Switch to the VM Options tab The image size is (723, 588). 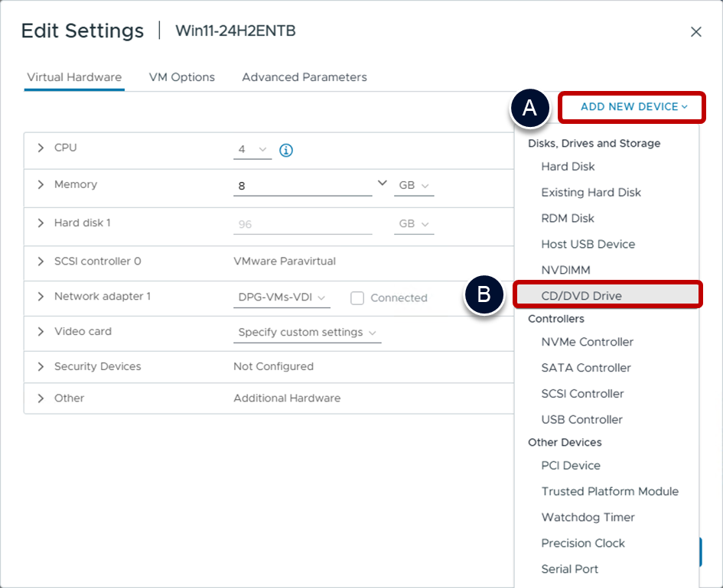tap(181, 77)
